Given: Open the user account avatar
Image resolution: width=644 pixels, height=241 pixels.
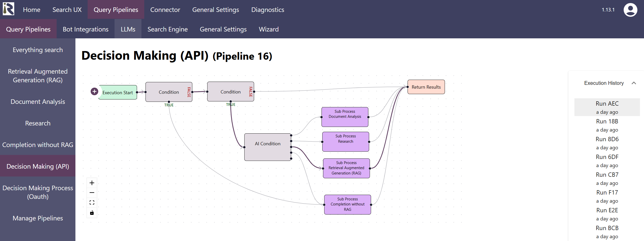Looking at the screenshot, I should point(630,10).
